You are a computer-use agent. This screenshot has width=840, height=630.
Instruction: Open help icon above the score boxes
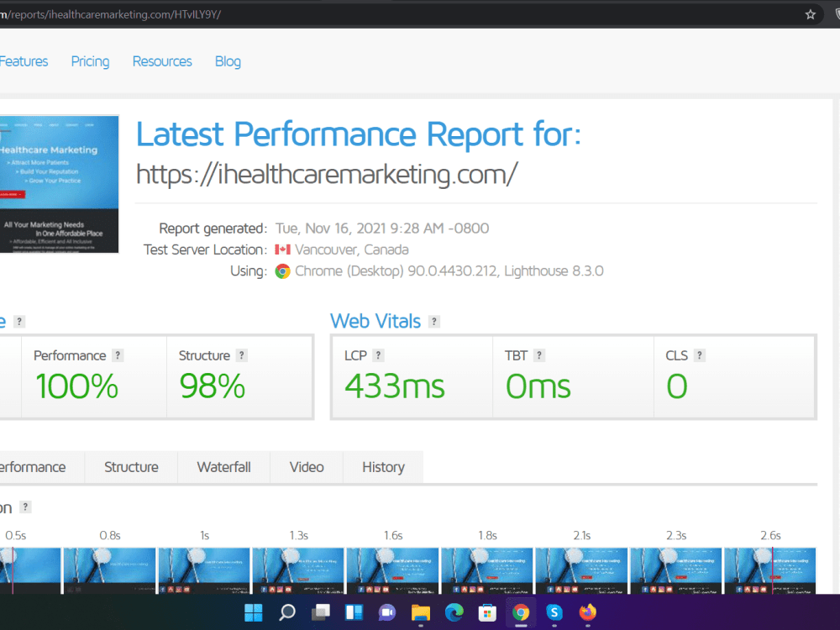click(19, 322)
